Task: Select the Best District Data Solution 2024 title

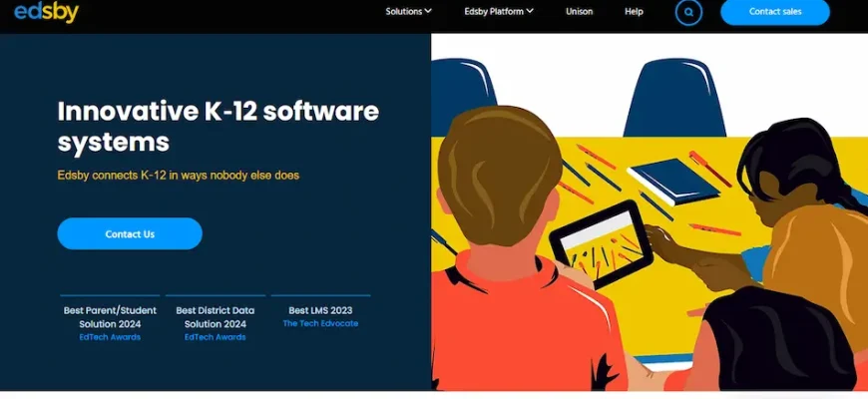Action: [215, 317]
